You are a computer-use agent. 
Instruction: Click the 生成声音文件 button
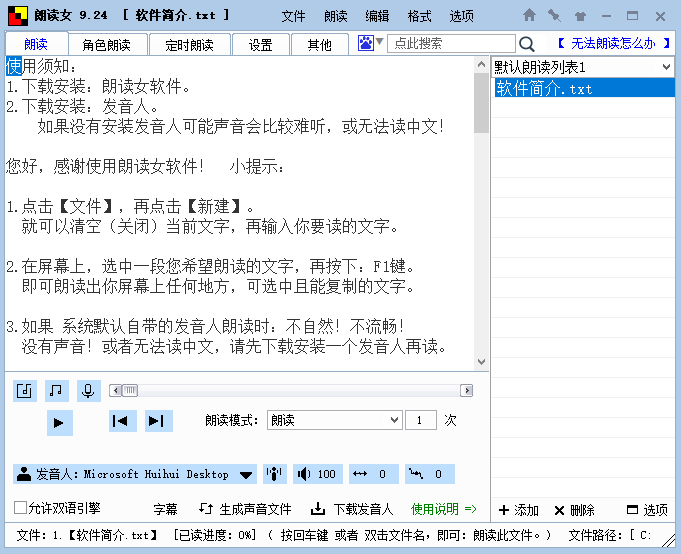point(245,509)
